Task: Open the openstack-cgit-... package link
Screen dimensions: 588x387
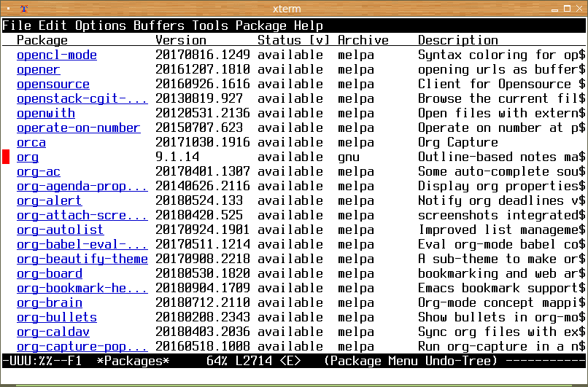Action: coord(82,99)
